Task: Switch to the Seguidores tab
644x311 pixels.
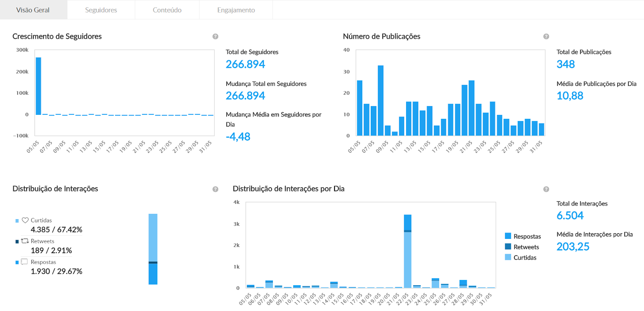Action: coord(101,10)
